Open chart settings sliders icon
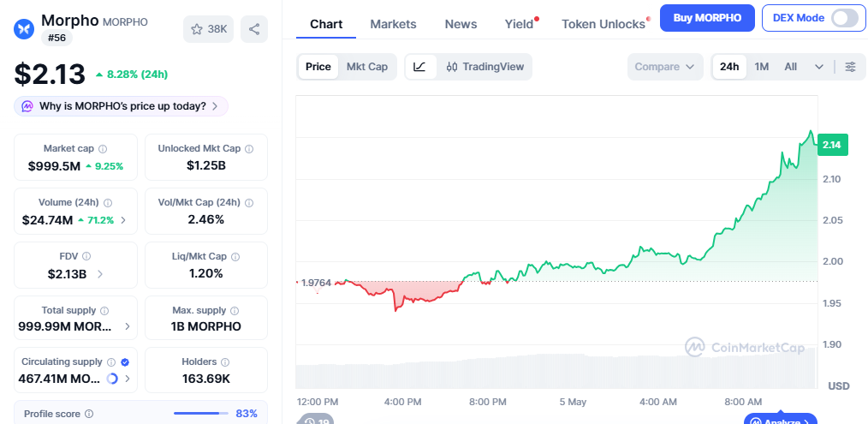Screen dimensions: 868x424 coord(850,67)
